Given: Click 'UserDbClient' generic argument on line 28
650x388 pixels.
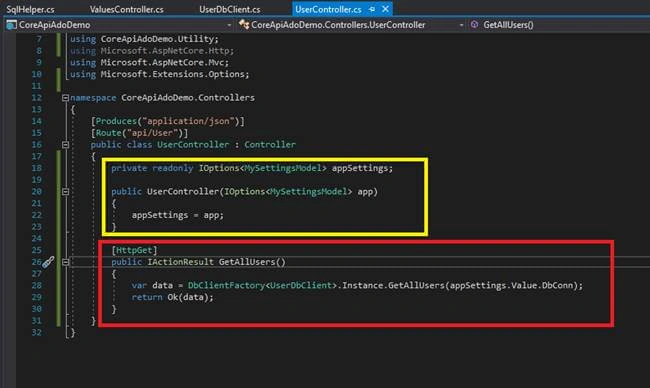Looking at the screenshot, I should click(x=301, y=285).
